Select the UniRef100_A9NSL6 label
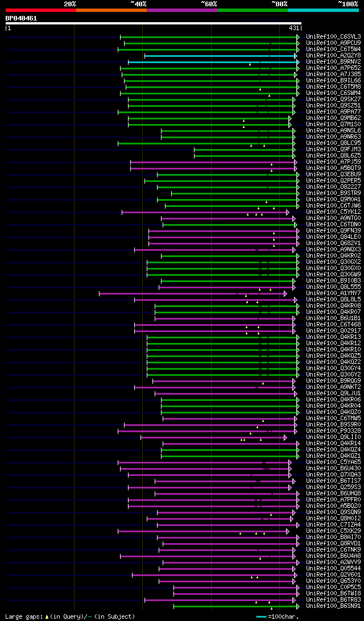 333,131
